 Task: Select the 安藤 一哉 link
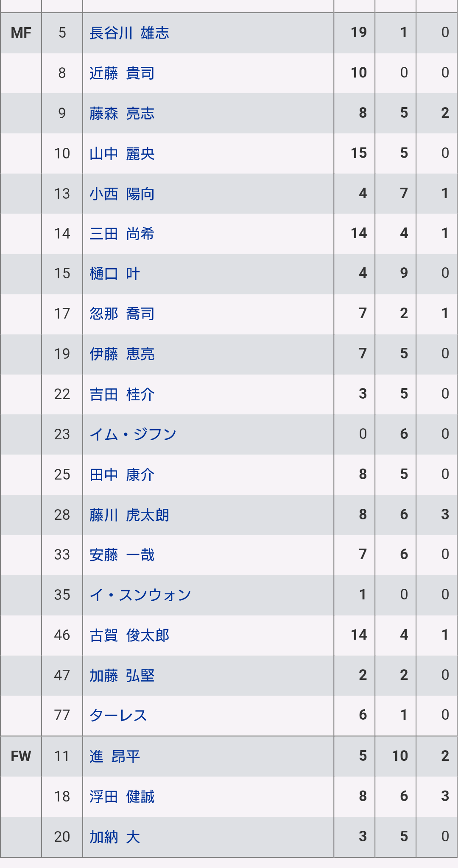pyautogui.click(x=122, y=555)
